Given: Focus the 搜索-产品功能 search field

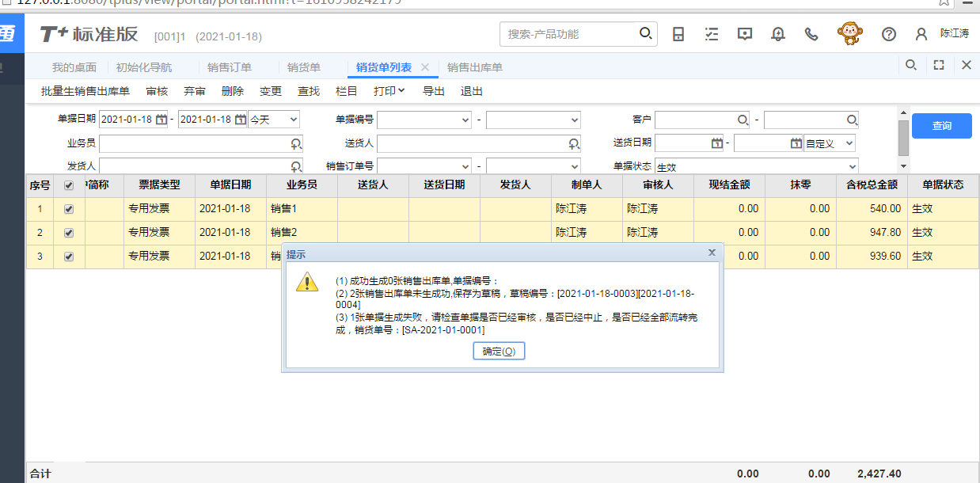Looking at the screenshot, I should [568, 34].
